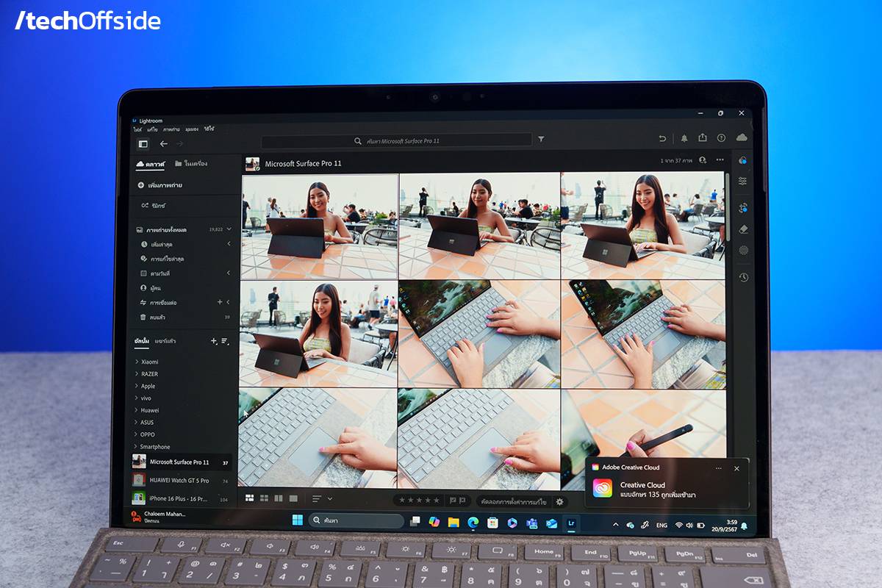Image resolution: width=882 pixels, height=588 pixels.
Task: Expand the การเชื่อมต่อ (Connections) chevron
Action: [x=228, y=302]
